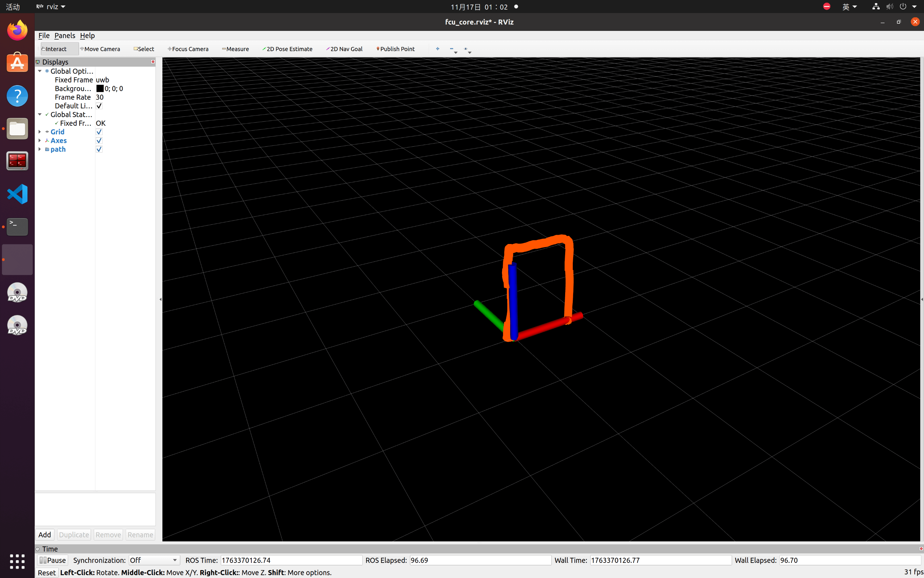
Task: Disable the Axes display checkbox
Action: tap(99, 140)
